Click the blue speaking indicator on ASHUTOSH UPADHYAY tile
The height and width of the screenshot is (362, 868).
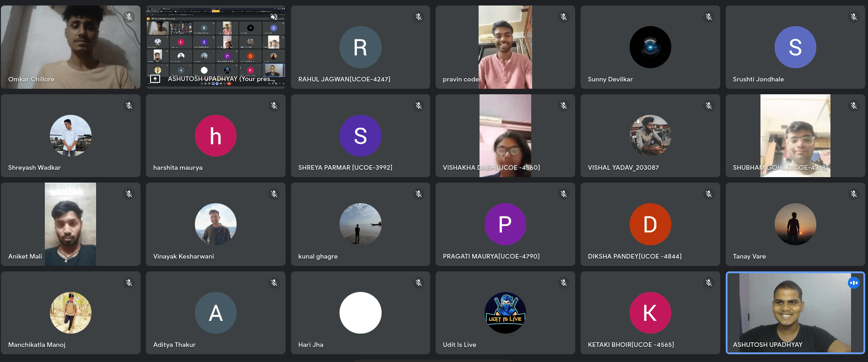(x=854, y=283)
